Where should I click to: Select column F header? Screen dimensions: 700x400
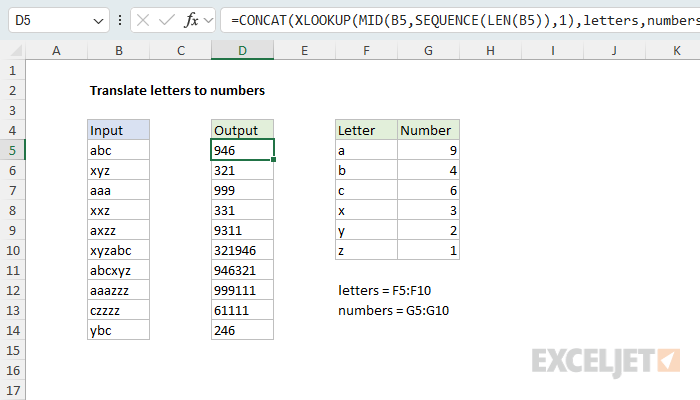(x=367, y=50)
